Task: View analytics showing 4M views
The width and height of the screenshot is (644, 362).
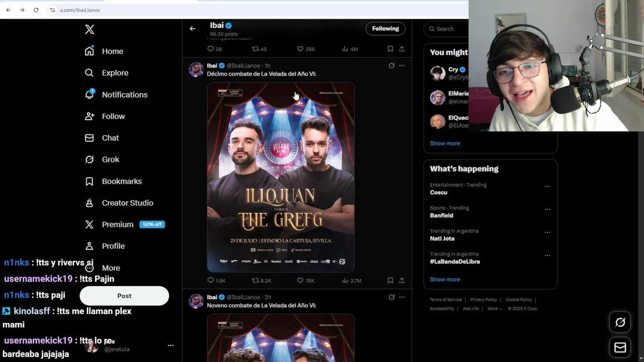Action: click(350, 49)
